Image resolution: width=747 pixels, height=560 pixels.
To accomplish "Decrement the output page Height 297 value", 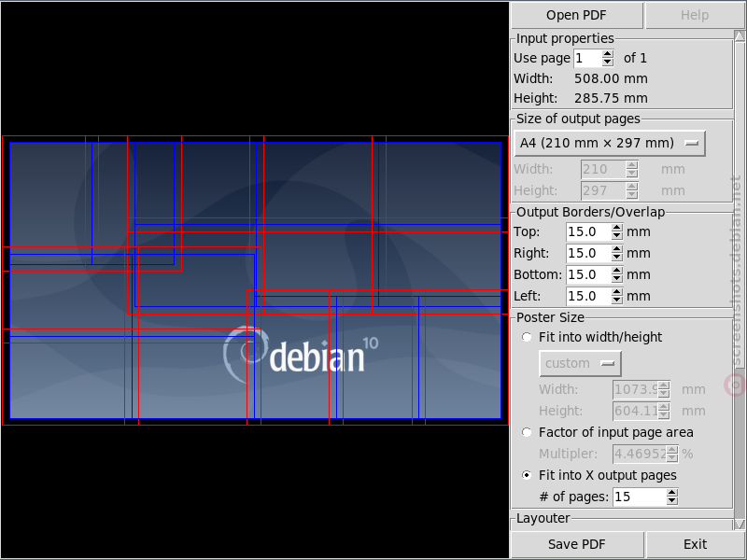I will 632,195.
